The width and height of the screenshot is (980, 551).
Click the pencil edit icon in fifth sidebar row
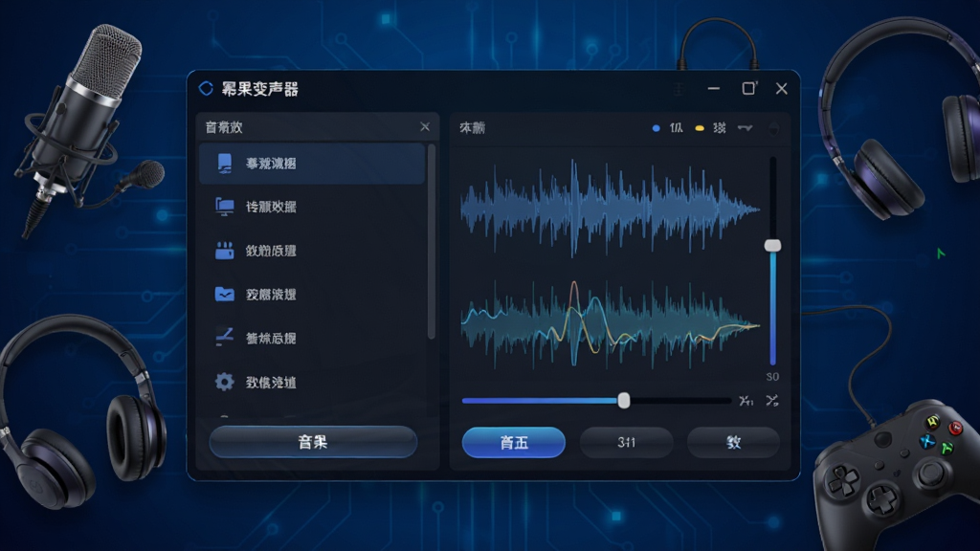click(224, 337)
